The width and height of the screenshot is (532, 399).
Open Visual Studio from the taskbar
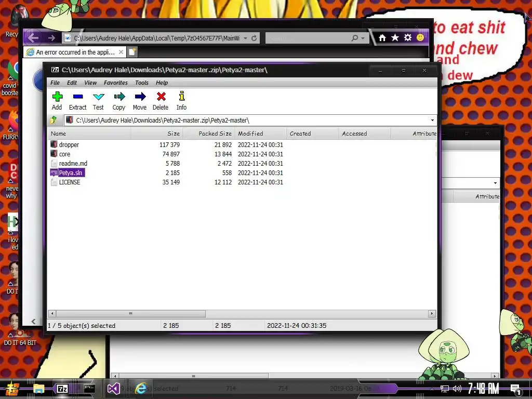pyautogui.click(x=114, y=389)
